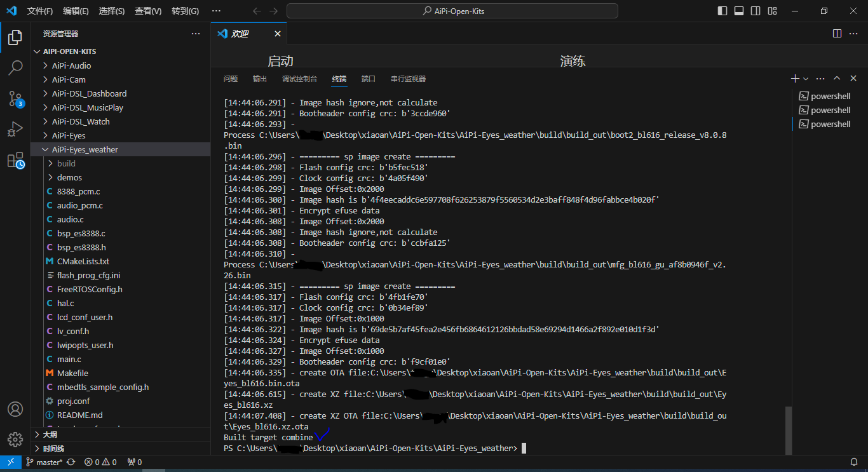The height and width of the screenshot is (472, 868).
Task: Toggle the primary side bar layout
Action: (722, 11)
